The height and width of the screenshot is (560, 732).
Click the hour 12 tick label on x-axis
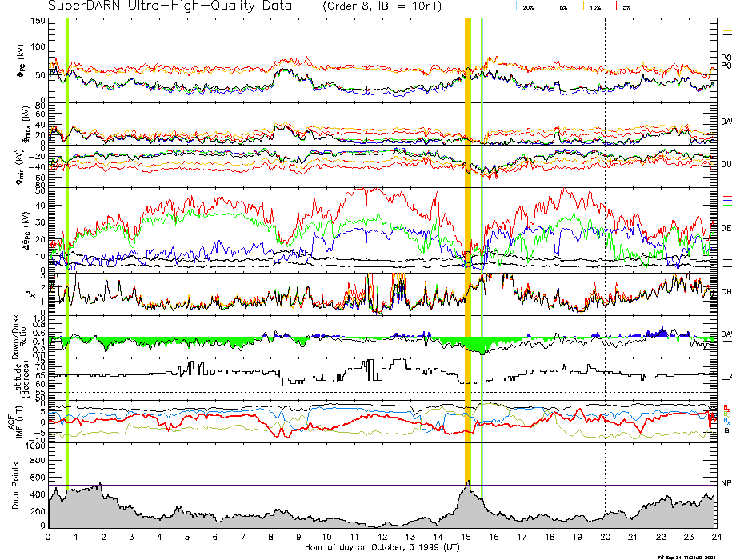coord(382,538)
